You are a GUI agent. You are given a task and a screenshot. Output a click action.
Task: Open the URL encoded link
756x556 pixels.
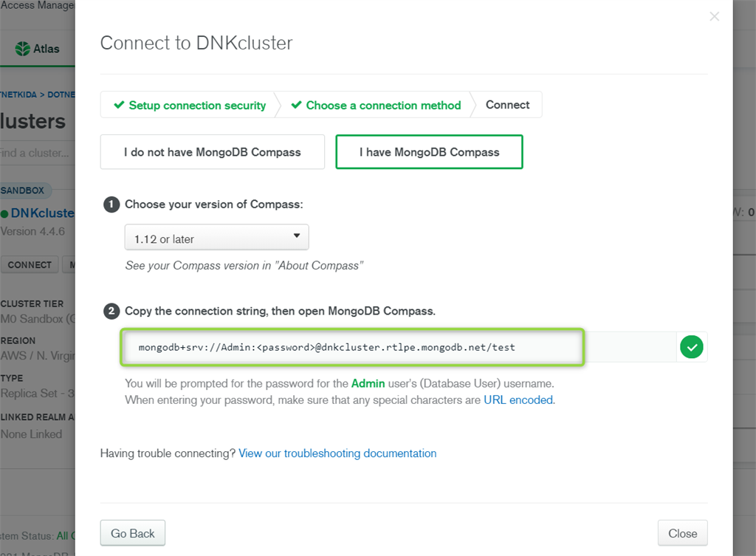518,399
